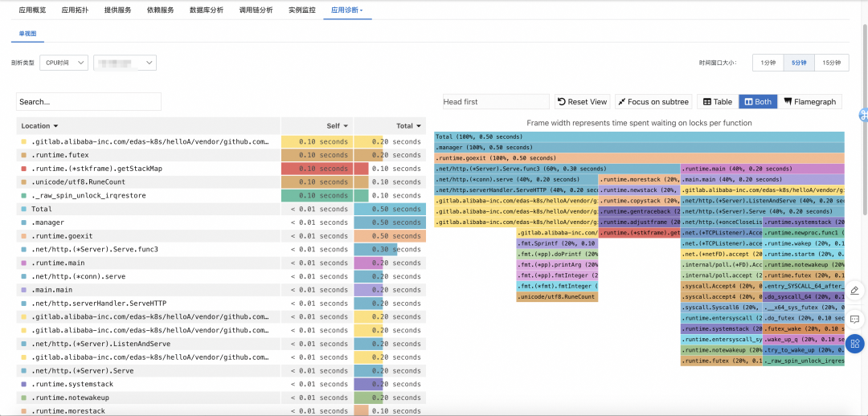Click the red swatch beside getStackMap row
The height and width of the screenshot is (416, 868).
pyautogui.click(x=24, y=169)
